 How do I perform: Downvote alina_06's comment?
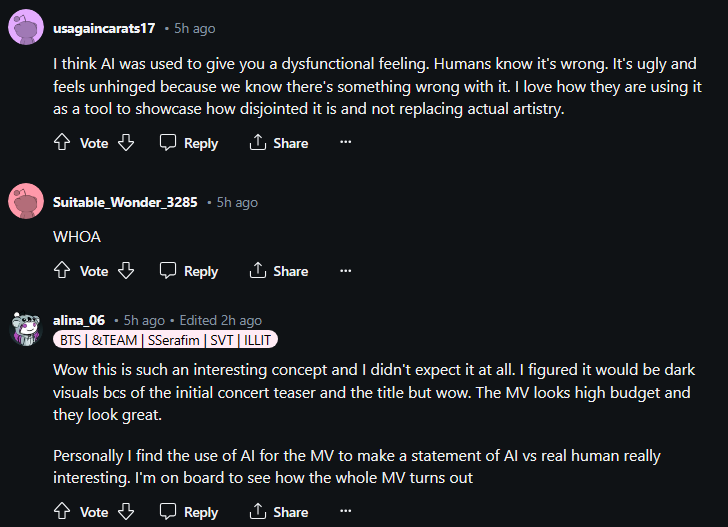(x=126, y=512)
